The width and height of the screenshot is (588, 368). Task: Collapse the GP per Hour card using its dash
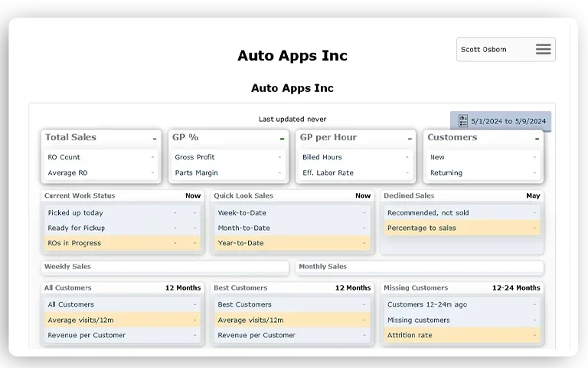click(x=410, y=139)
